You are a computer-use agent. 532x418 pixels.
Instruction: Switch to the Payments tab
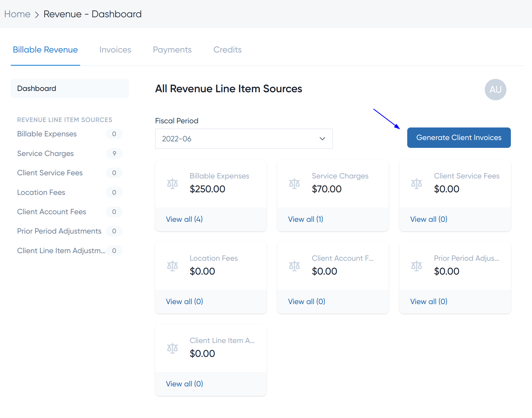pyautogui.click(x=172, y=50)
